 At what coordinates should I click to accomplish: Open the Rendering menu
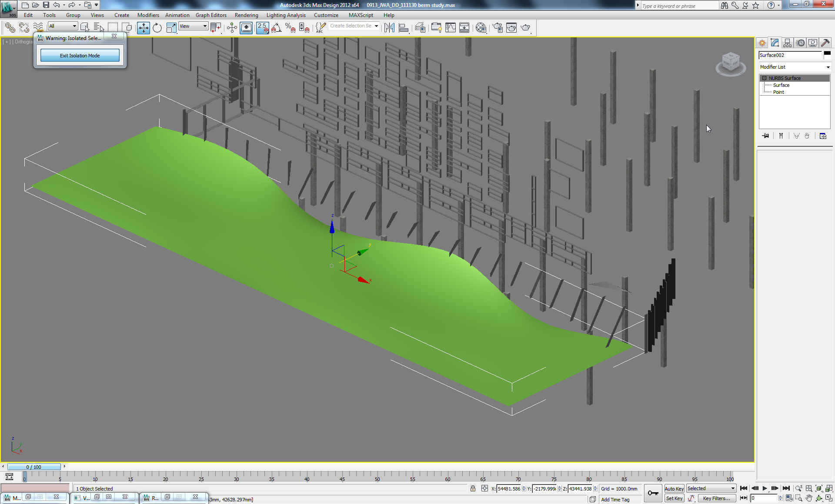pos(246,15)
